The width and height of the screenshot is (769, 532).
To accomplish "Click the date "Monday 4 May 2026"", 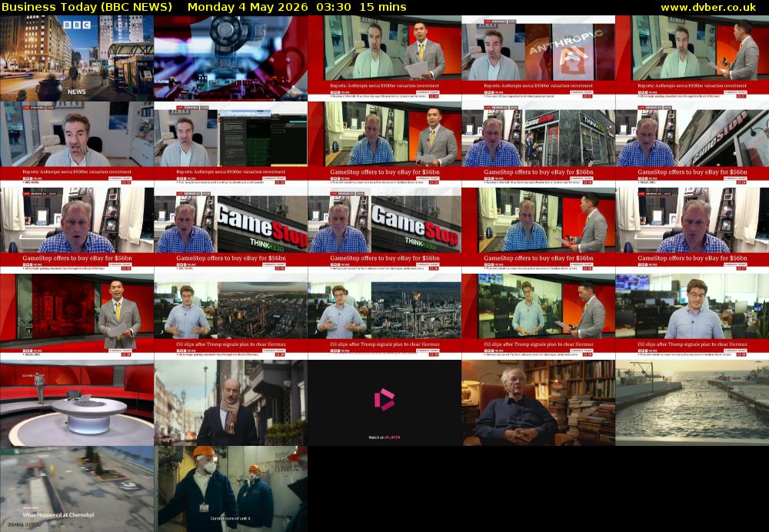I will (248, 7).
